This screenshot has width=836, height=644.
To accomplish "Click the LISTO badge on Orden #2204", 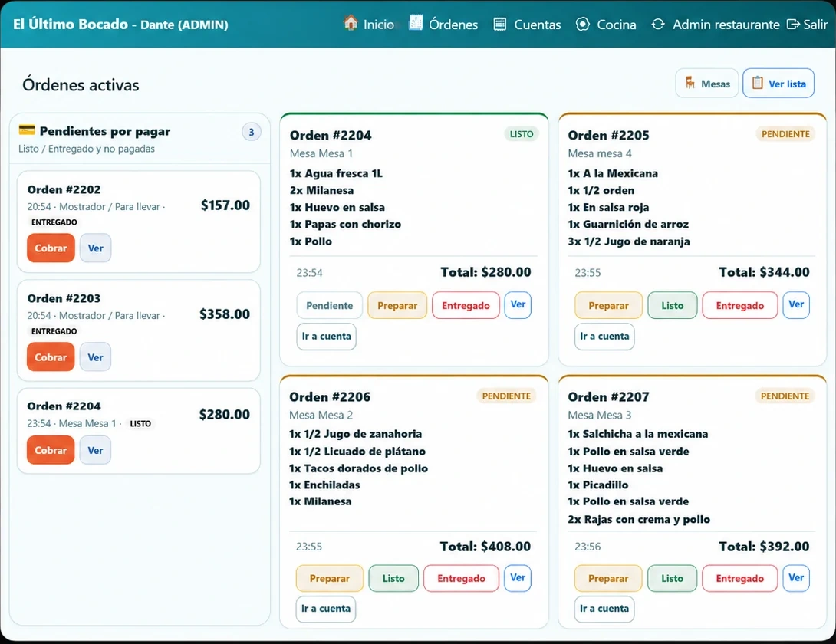I will click(522, 134).
